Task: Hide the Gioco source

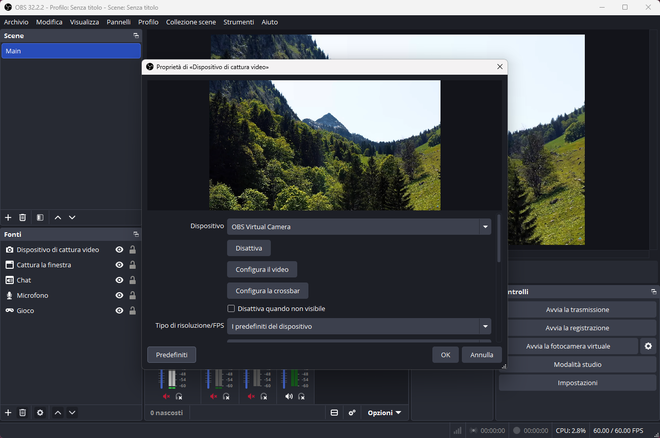Action: (120, 311)
